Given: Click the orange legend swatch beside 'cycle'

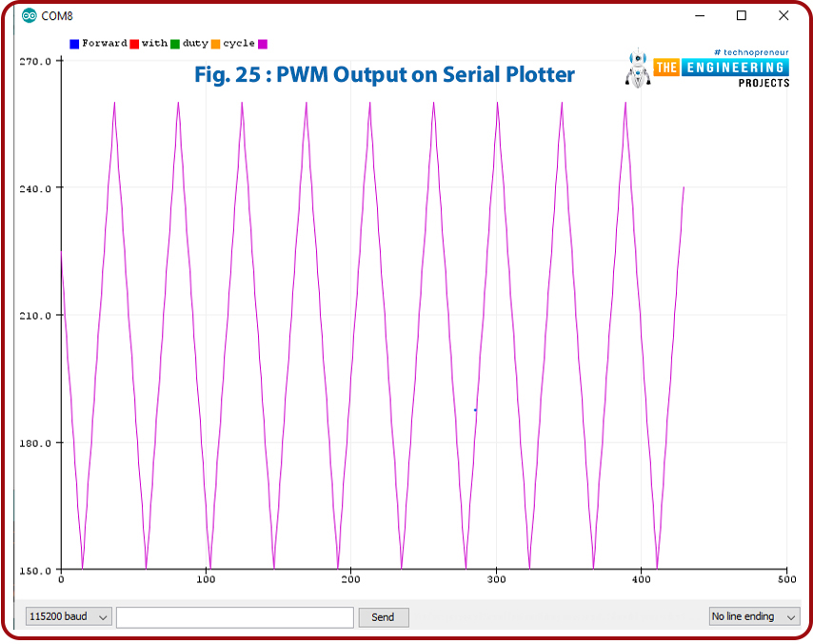Looking at the screenshot, I should tap(216, 44).
